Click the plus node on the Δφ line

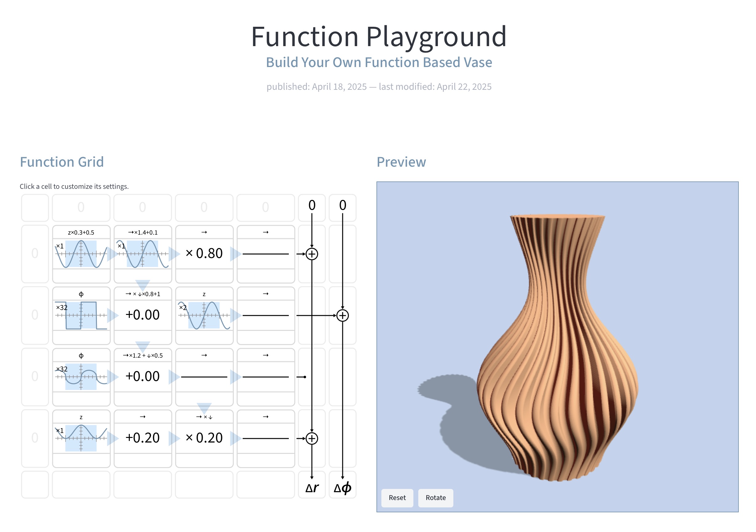click(x=342, y=316)
